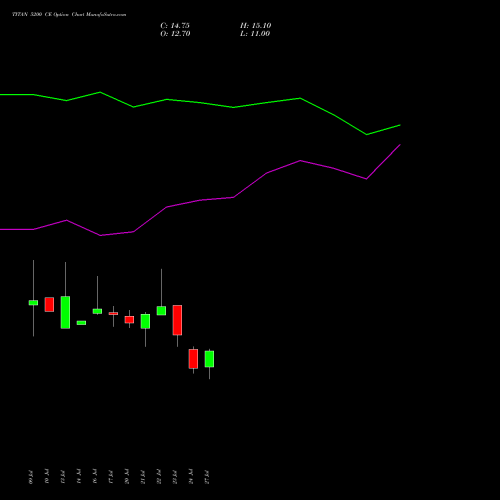Click the first candlestick on 09 Jul
Viewport: 500px width, 500px height.
click(33, 302)
